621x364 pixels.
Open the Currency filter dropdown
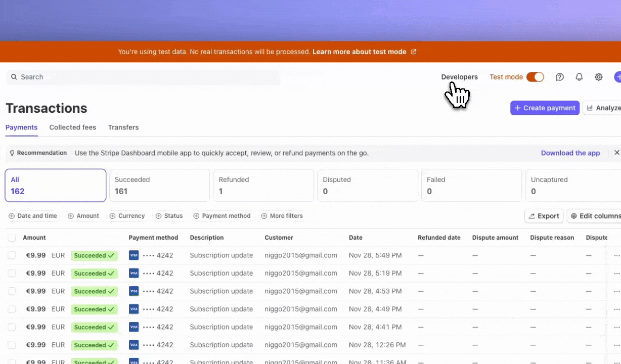tap(127, 216)
